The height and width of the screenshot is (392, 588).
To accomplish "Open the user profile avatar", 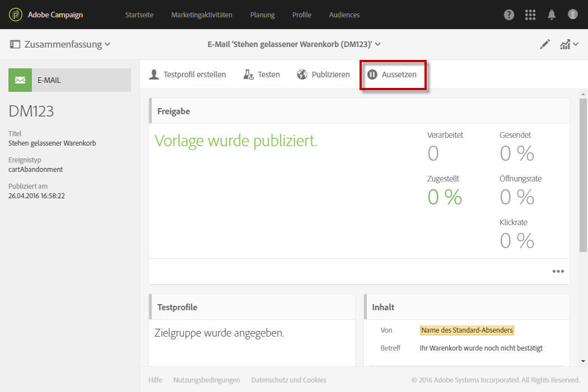I will (x=572, y=15).
